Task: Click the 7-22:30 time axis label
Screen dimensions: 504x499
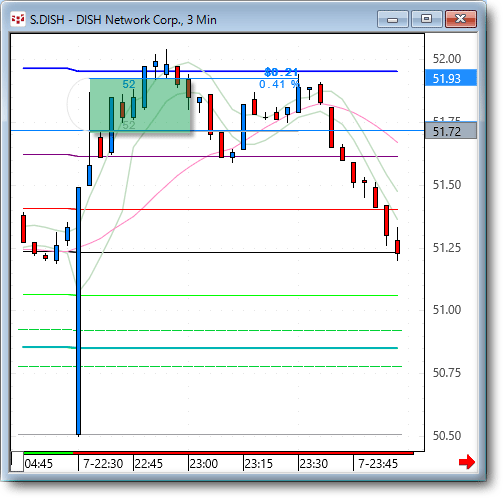Action: tap(103, 463)
